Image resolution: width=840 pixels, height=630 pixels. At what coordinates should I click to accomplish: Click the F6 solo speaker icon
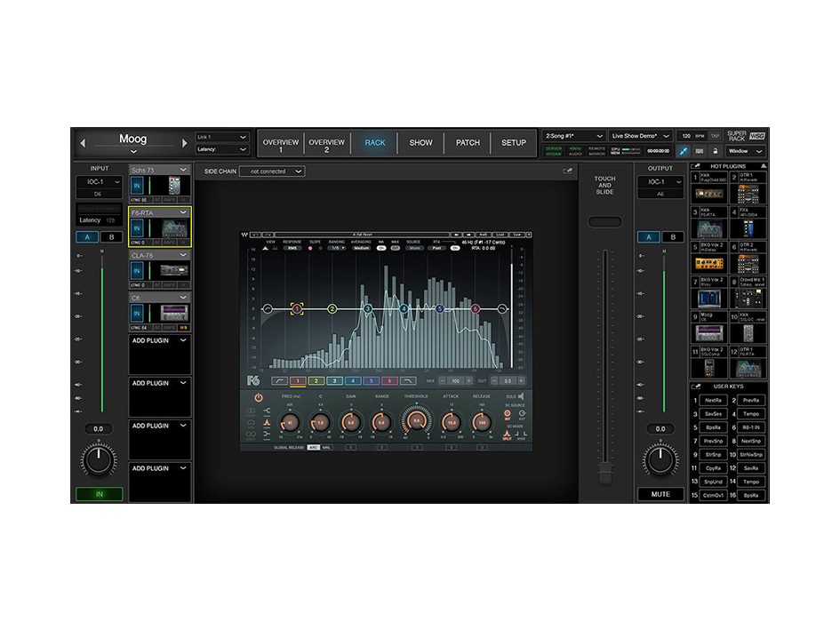click(521, 396)
